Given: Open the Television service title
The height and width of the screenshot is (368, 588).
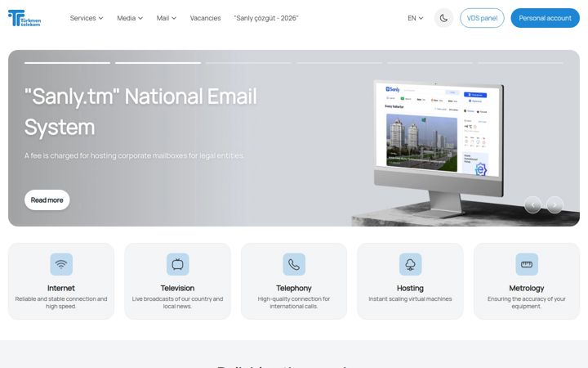Looking at the screenshot, I should click(x=177, y=288).
